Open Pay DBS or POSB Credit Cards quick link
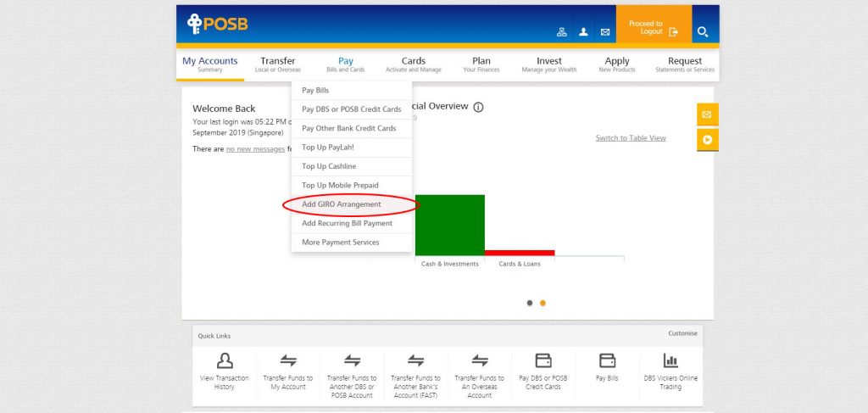 coord(543,372)
